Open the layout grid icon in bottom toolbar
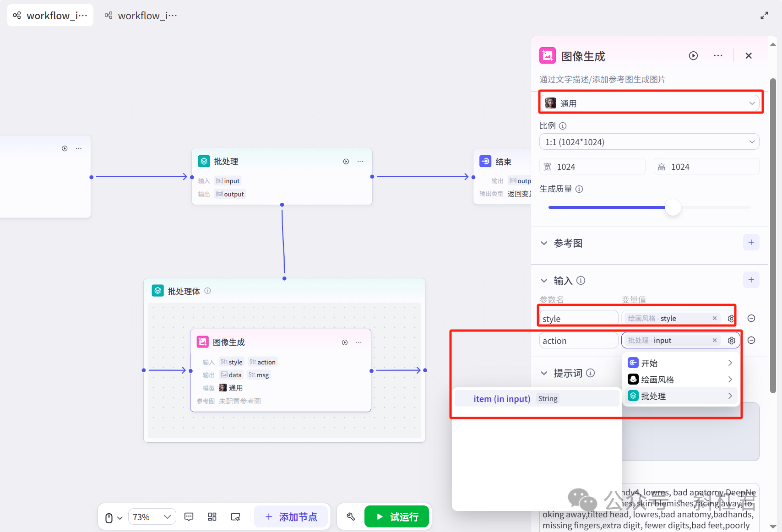The height and width of the screenshot is (532, 782). click(x=212, y=516)
